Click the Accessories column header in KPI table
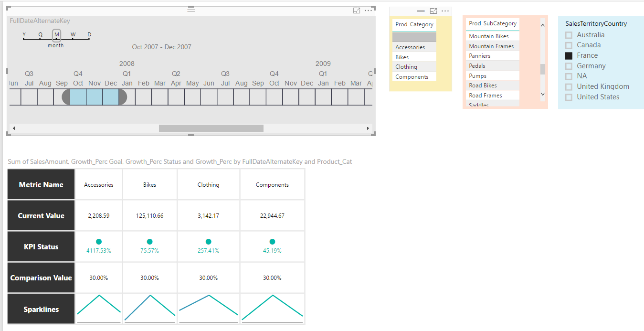Screen dimensions: 644x331 point(99,184)
